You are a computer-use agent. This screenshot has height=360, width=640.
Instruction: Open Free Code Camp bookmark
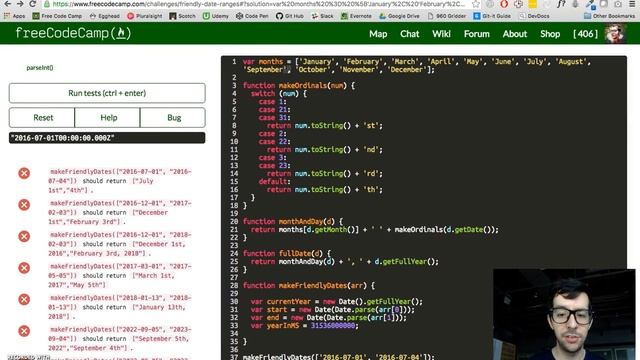[x=57, y=16]
